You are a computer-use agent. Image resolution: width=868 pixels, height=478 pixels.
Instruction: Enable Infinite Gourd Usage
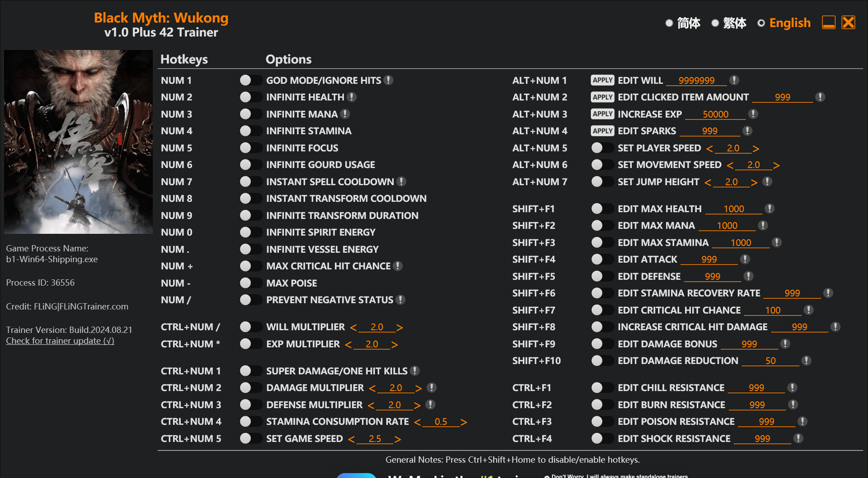pos(251,164)
